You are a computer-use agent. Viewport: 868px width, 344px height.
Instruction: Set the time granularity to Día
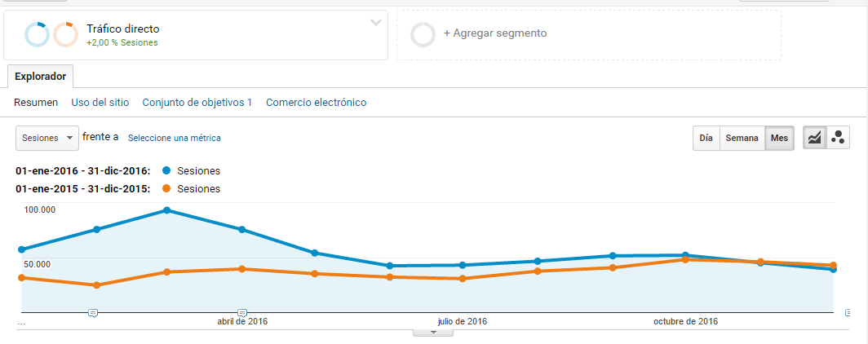point(706,139)
